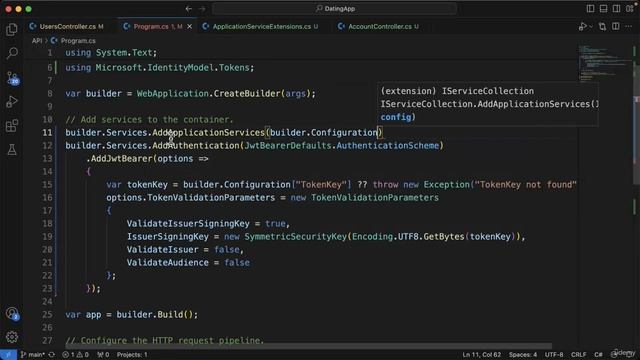Expand the run button dropdown arrow

coord(591,27)
